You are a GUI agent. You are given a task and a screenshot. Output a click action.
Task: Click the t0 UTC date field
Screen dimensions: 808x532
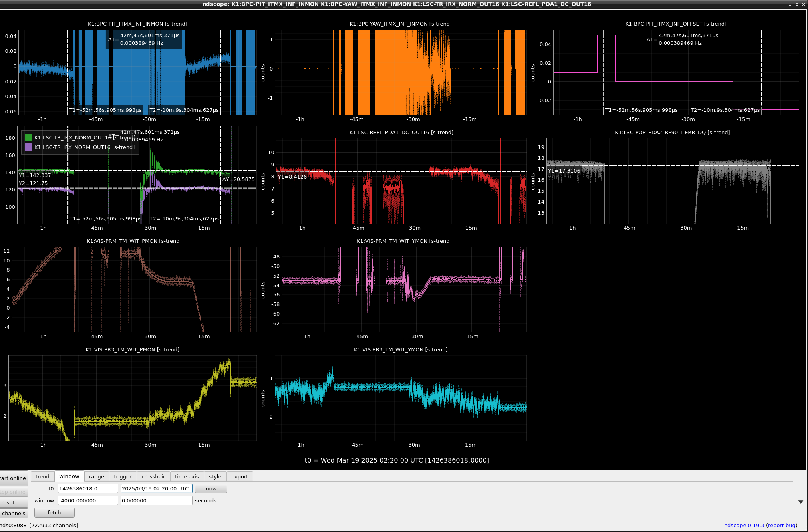157,488
